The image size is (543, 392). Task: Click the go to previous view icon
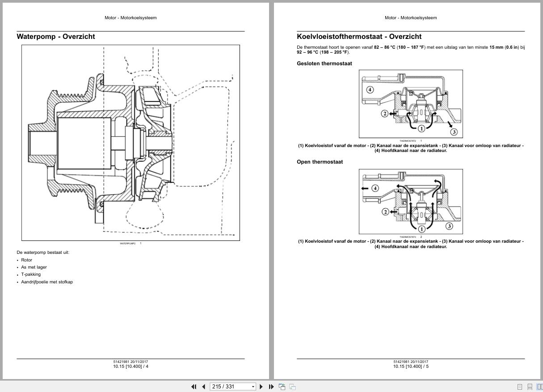point(282,387)
